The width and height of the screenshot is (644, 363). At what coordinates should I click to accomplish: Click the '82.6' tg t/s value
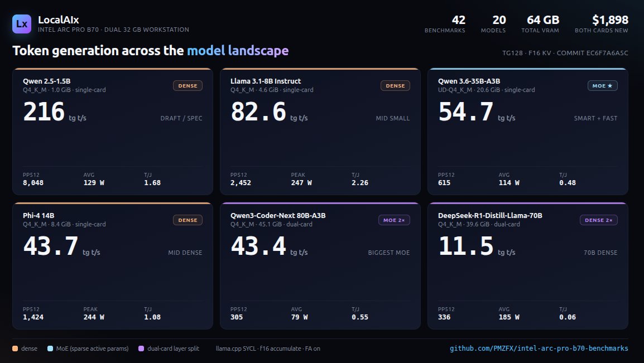258,112
